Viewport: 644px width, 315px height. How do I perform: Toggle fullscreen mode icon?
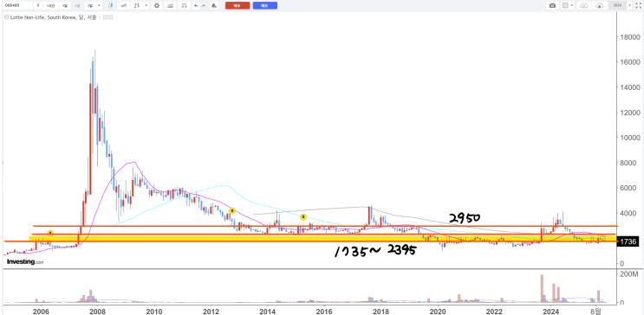point(638,5)
